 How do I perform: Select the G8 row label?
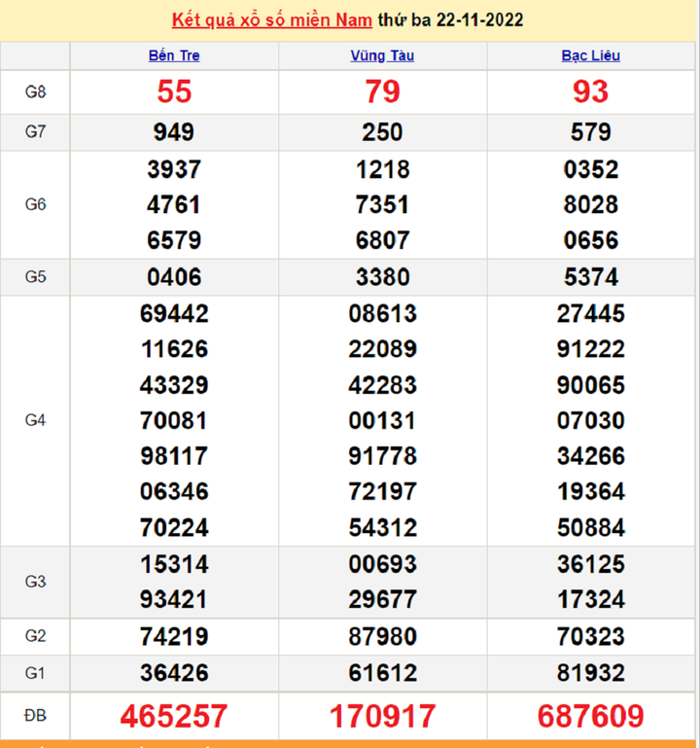35,92
